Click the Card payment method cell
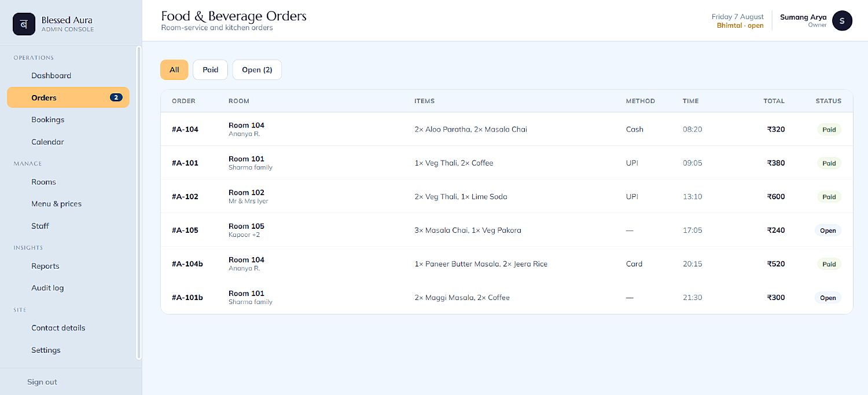The width and height of the screenshot is (868, 395). click(634, 264)
